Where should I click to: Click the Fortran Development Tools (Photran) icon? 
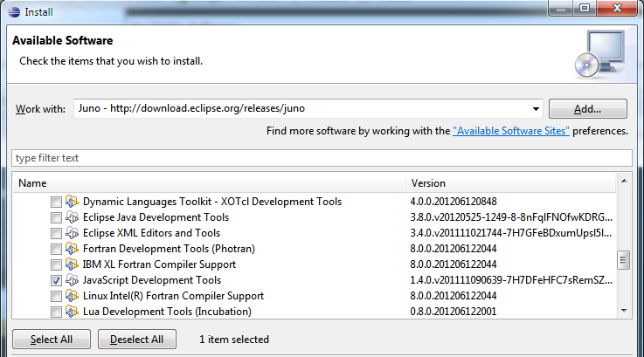click(x=72, y=249)
